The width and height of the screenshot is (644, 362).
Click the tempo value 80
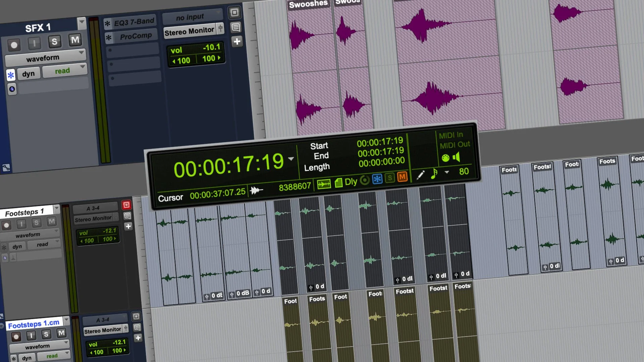coord(464,171)
